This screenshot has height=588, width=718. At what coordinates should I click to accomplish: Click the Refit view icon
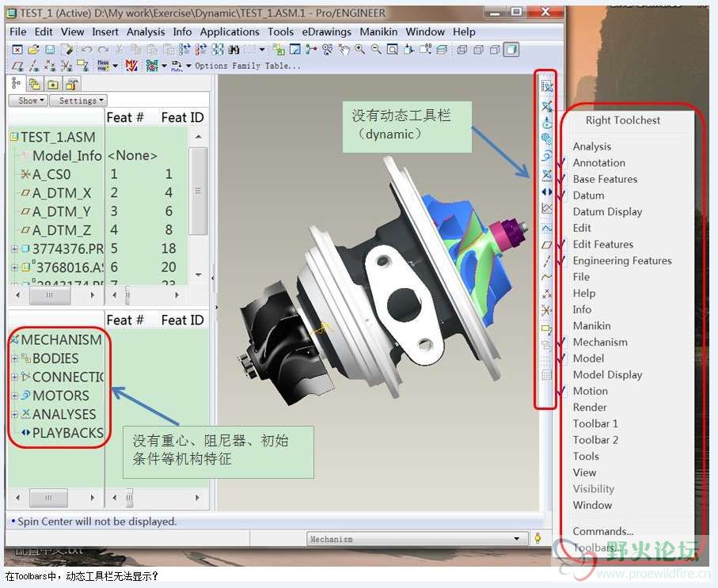393,49
